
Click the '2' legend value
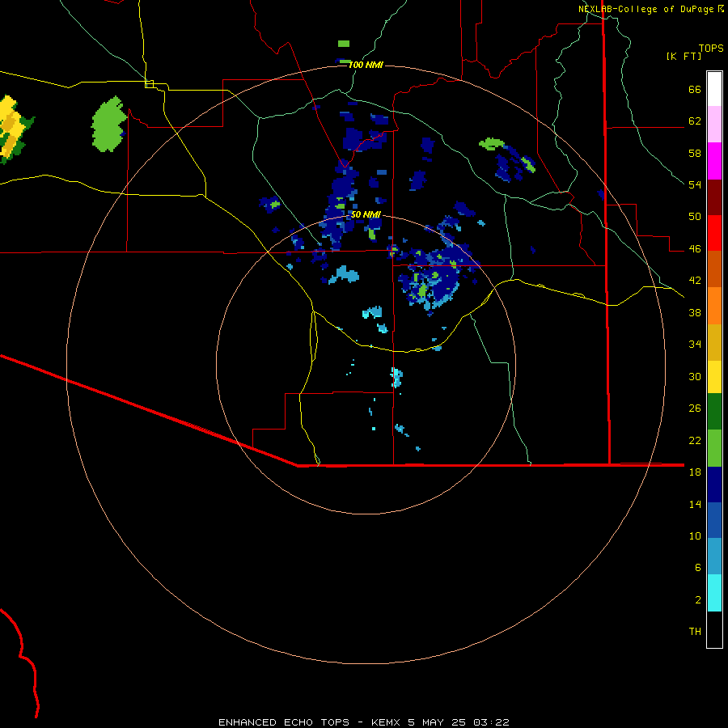point(697,600)
